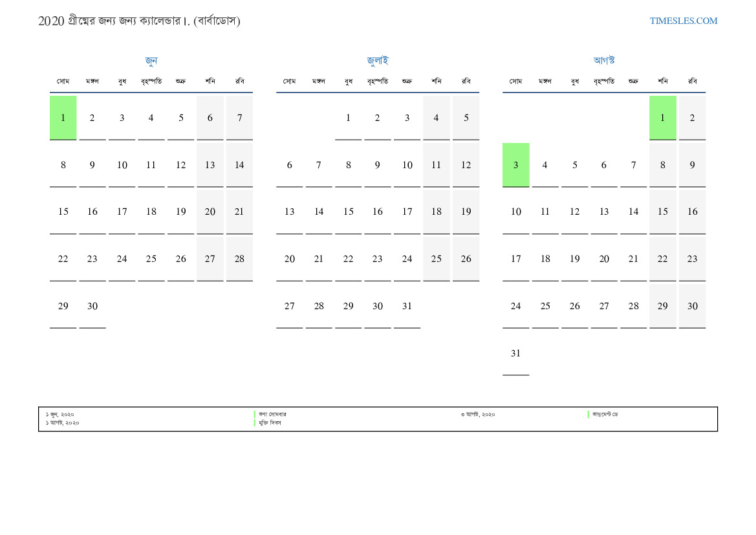Select highlighted August 1 holiday cell
756x535 pixels.
point(662,118)
